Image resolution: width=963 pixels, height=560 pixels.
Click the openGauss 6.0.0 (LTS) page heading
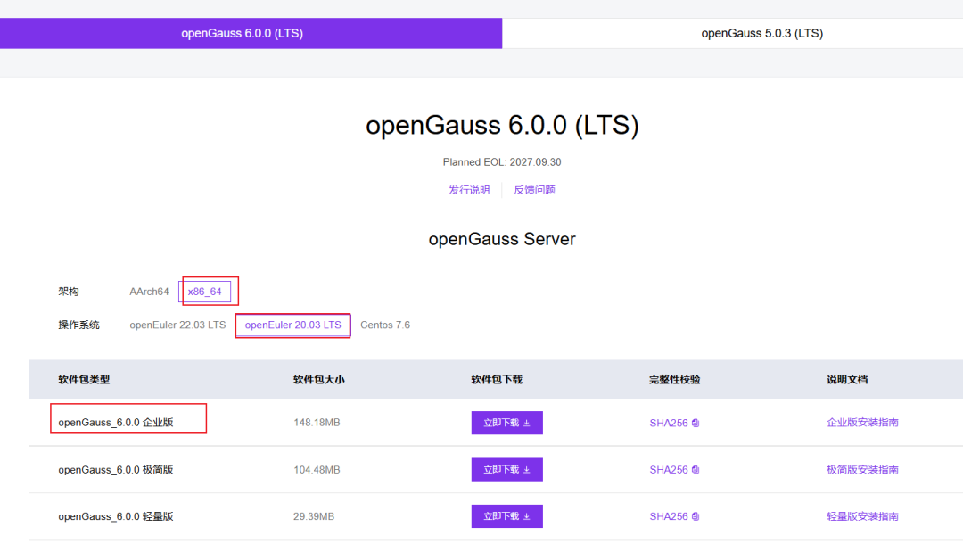click(502, 125)
